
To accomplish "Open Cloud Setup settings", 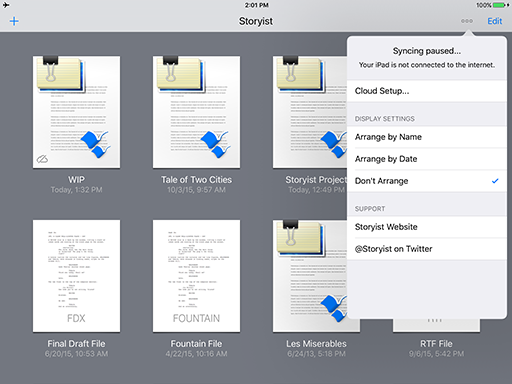I will pos(427,91).
